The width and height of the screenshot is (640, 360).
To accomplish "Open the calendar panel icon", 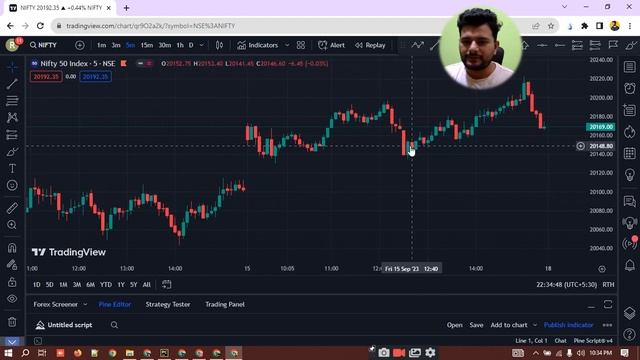I will (630, 153).
